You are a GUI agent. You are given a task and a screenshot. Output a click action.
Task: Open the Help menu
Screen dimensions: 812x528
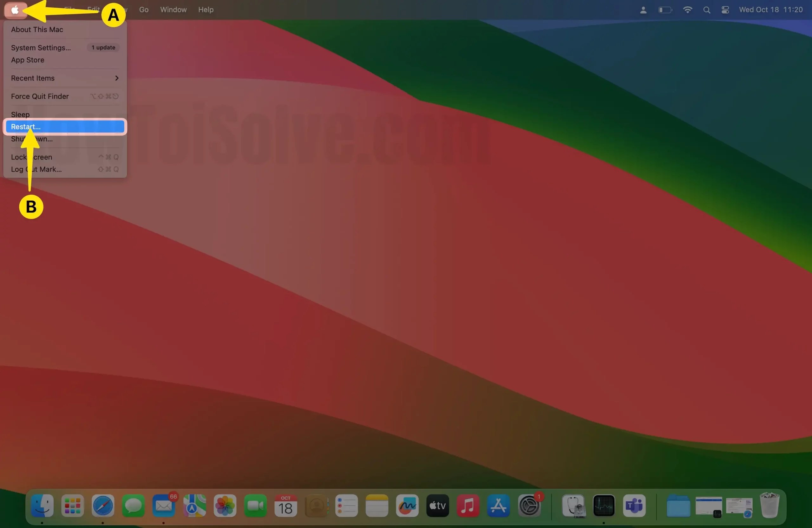click(x=206, y=10)
